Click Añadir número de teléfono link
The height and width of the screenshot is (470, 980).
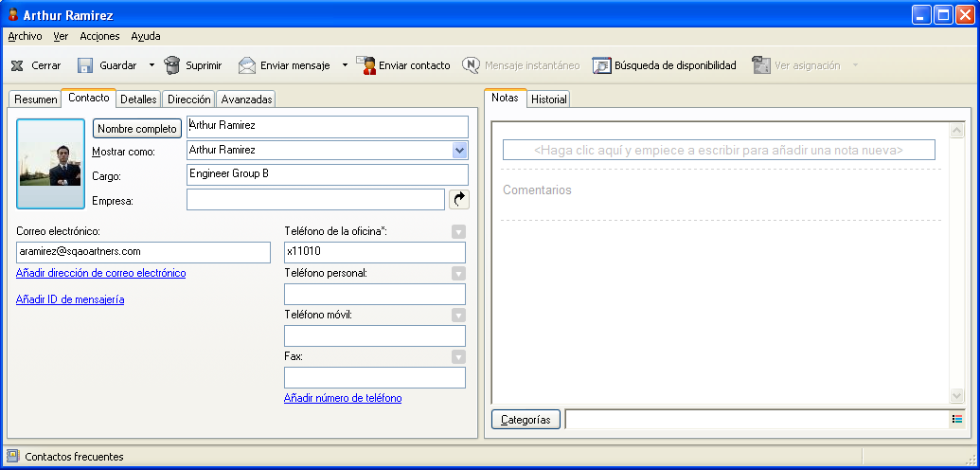pos(343,397)
